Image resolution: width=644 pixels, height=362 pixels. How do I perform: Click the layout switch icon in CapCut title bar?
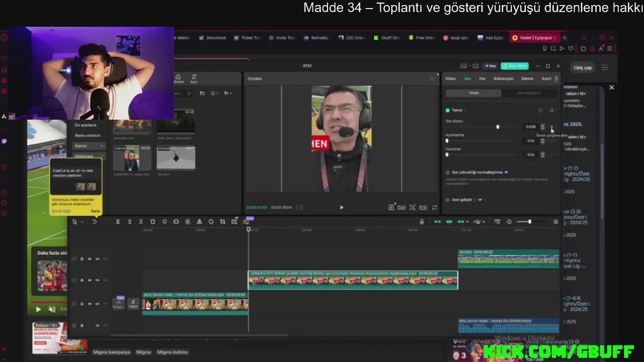463,66
